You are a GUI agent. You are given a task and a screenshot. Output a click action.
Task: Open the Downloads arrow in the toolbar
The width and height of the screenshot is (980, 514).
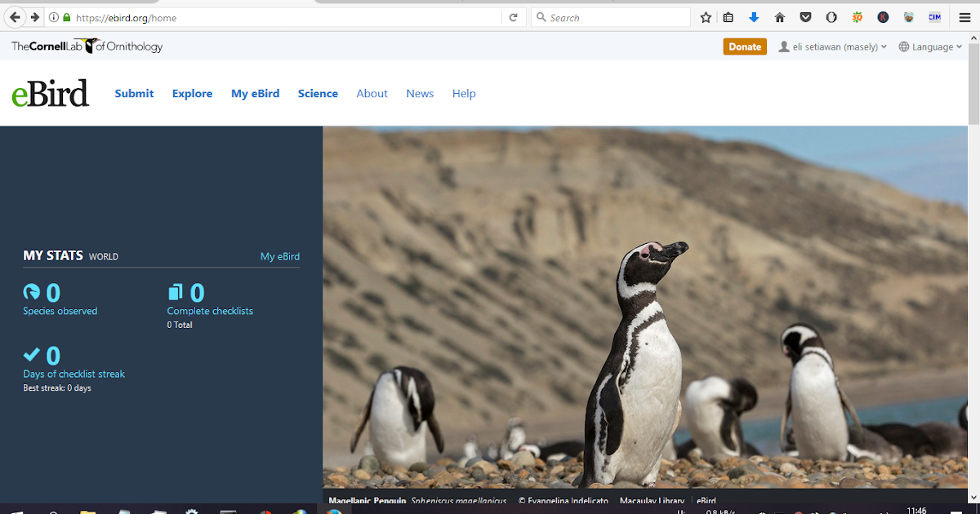point(754,16)
